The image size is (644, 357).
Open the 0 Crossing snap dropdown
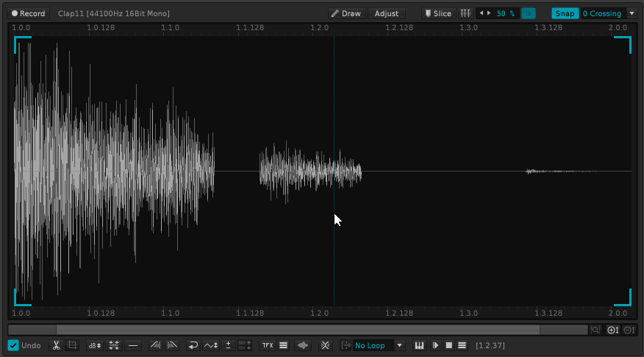click(631, 13)
